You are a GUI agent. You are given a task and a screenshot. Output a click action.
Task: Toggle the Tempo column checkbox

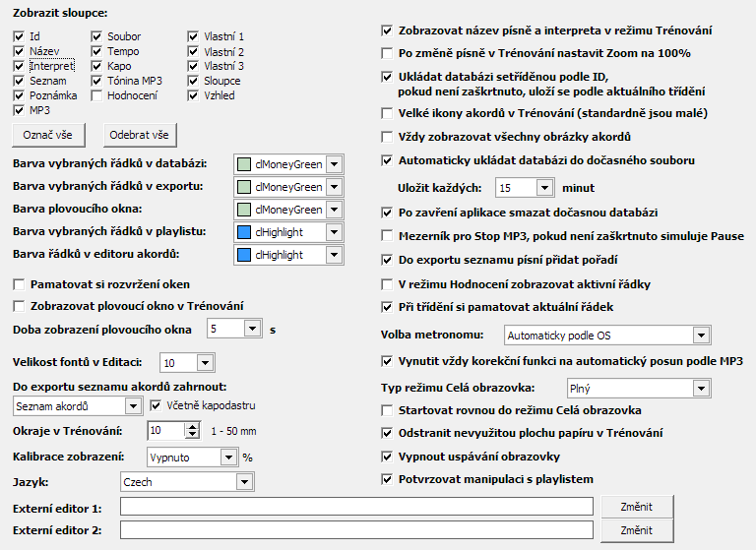coord(96,51)
